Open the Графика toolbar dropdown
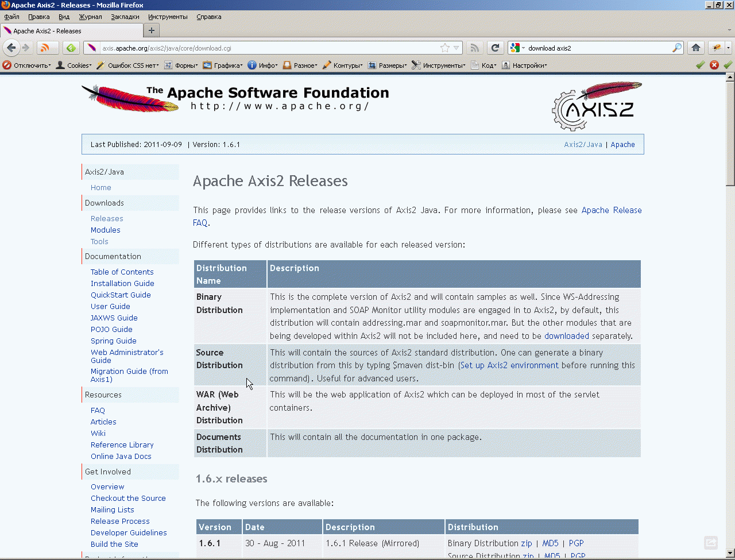Screen dimensions: 735x560 (x=223, y=65)
